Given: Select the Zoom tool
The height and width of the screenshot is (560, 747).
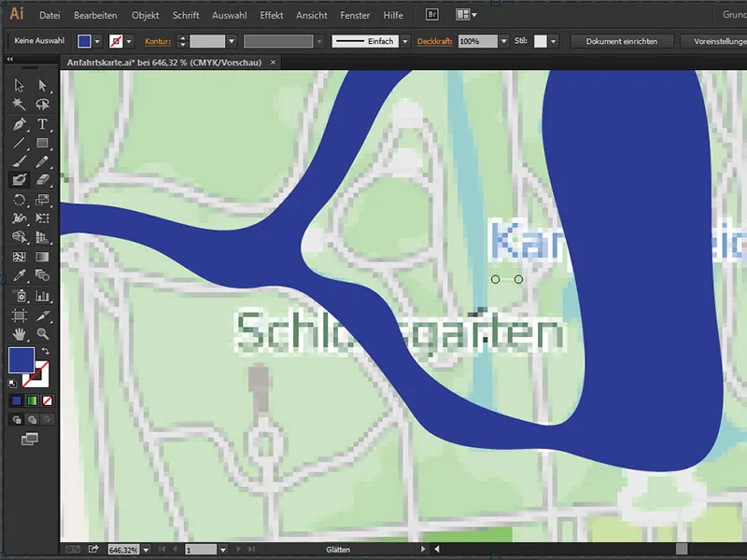Looking at the screenshot, I should (x=42, y=334).
